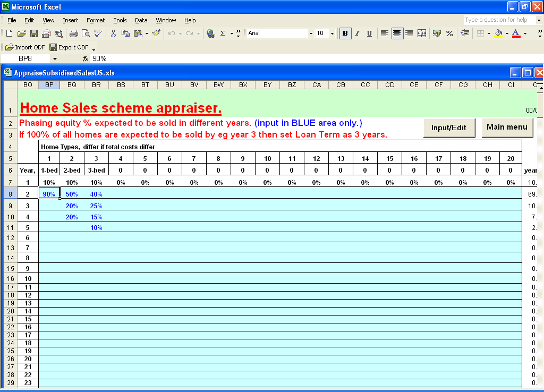Select column header BQ
Image resolution: width=544 pixels, height=392 pixels.
[72, 85]
